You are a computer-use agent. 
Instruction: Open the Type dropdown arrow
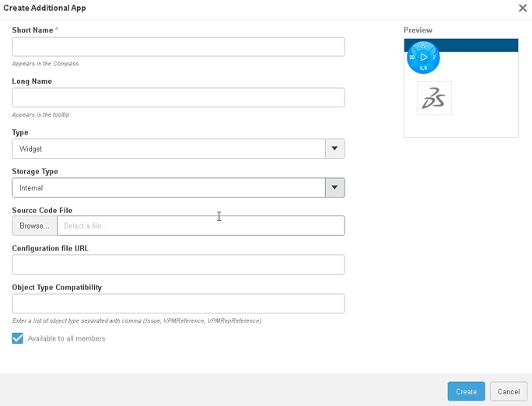click(x=334, y=149)
